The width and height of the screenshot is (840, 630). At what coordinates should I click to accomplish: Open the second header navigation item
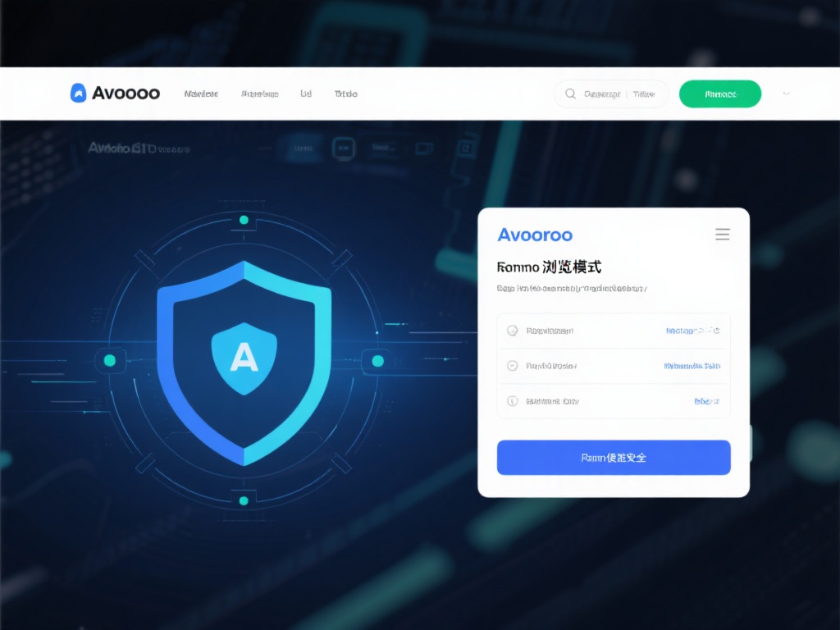coord(260,94)
